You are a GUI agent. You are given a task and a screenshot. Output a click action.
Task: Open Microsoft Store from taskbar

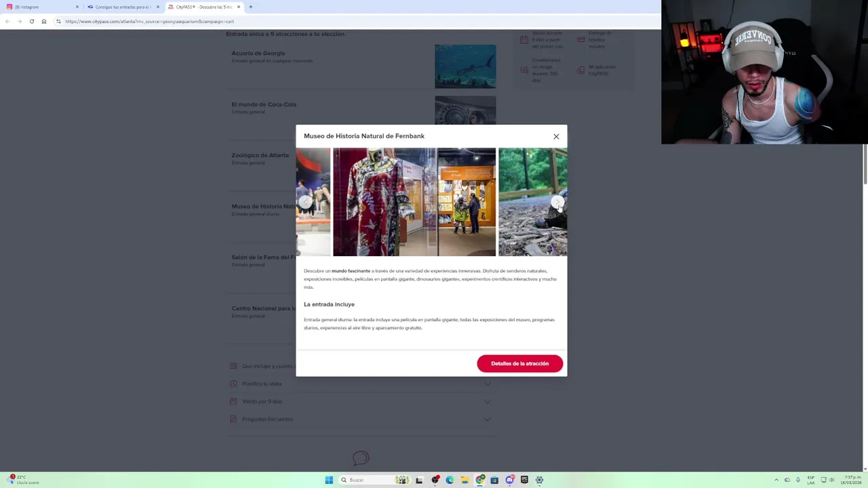tap(494, 480)
